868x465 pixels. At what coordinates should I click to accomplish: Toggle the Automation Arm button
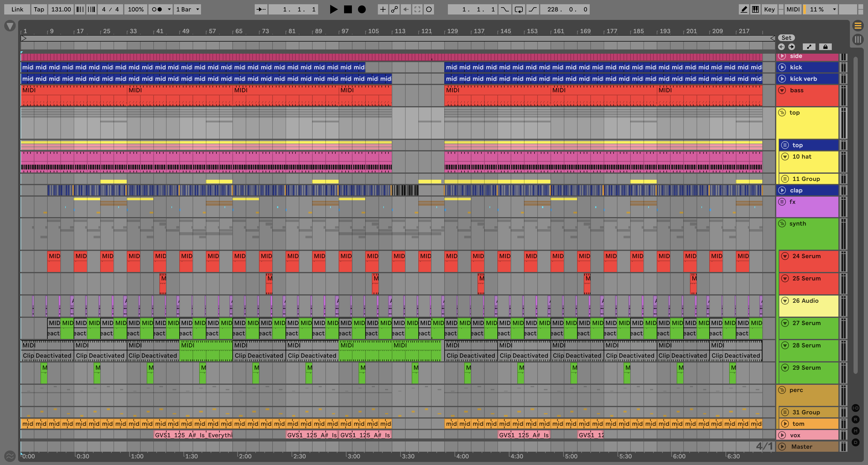point(394,9)
